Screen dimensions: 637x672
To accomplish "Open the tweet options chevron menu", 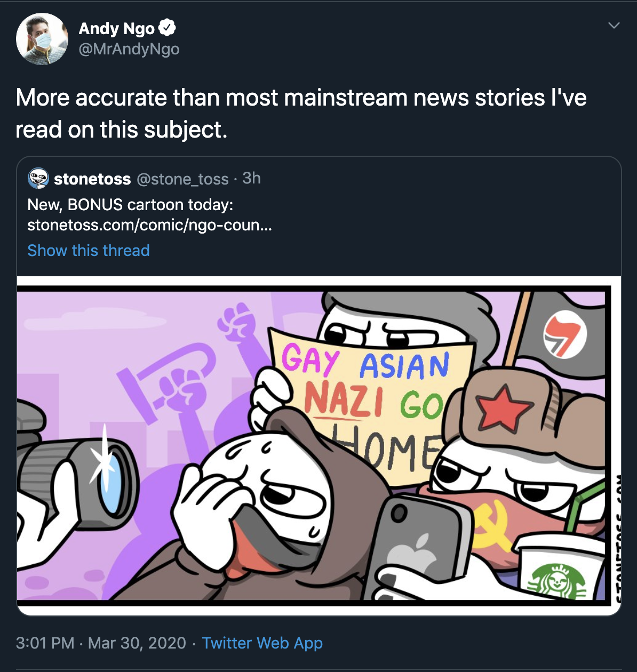I will (614, 25).
